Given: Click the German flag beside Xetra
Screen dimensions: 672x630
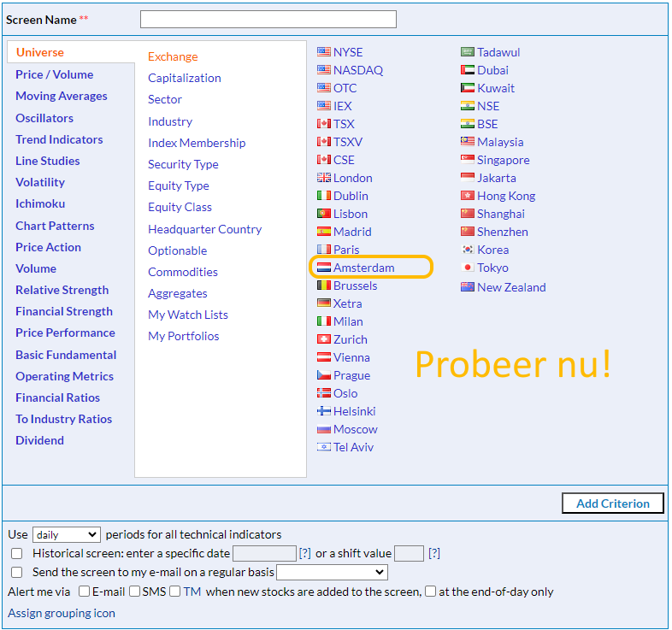Looking at the screenshot, I should 323,303.
